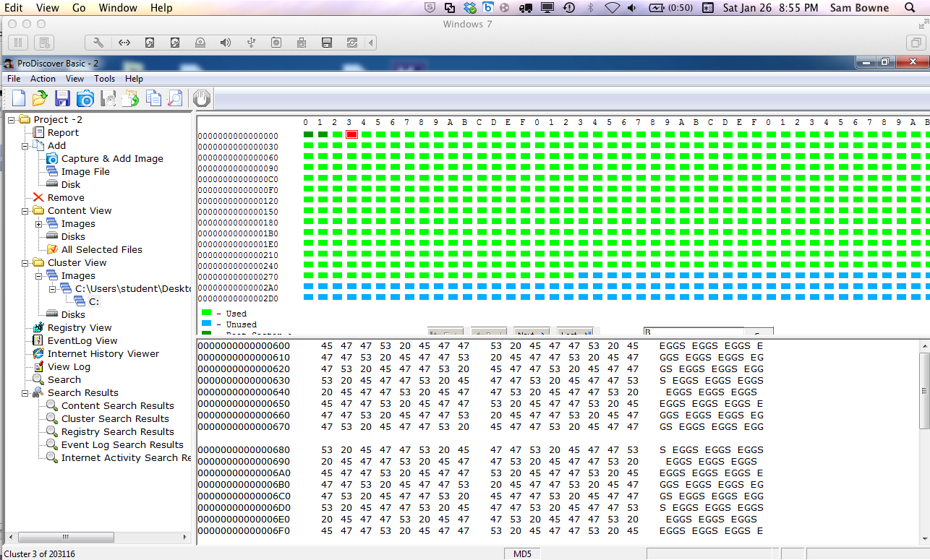Click the USB device icon in VM toolbar
Screen dimensions: 930x560
pyautogui.click(x=251, y=43)
